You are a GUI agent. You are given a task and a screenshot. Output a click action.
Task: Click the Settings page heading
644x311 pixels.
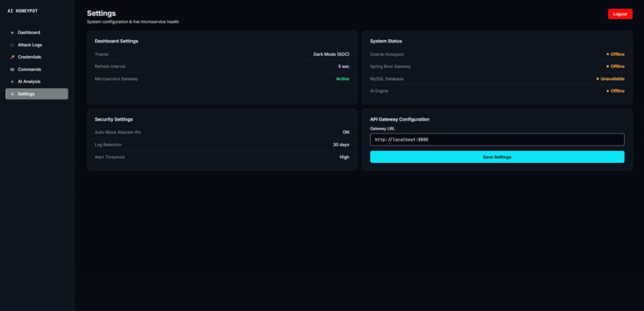coord(101,14)
